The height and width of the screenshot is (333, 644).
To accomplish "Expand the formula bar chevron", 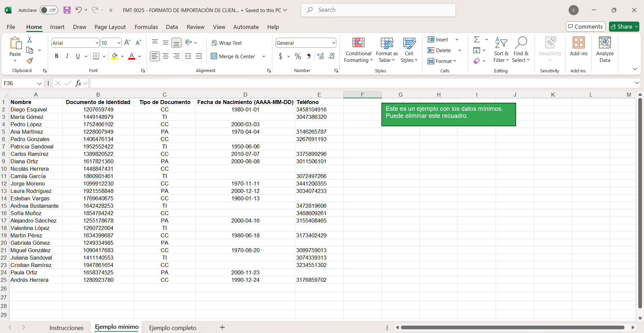I will (637, 83).
